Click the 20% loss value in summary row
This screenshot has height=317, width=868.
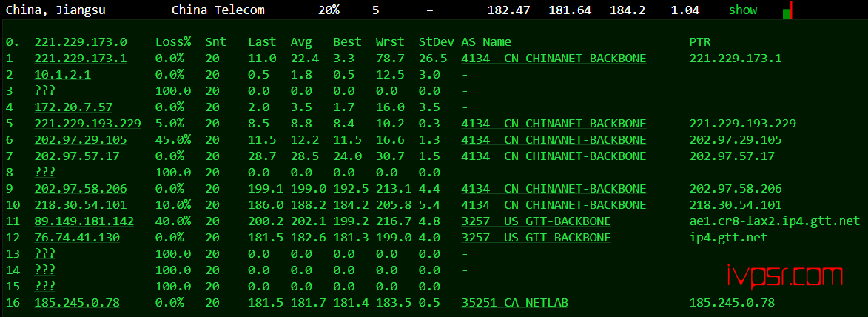coord(329,10)
